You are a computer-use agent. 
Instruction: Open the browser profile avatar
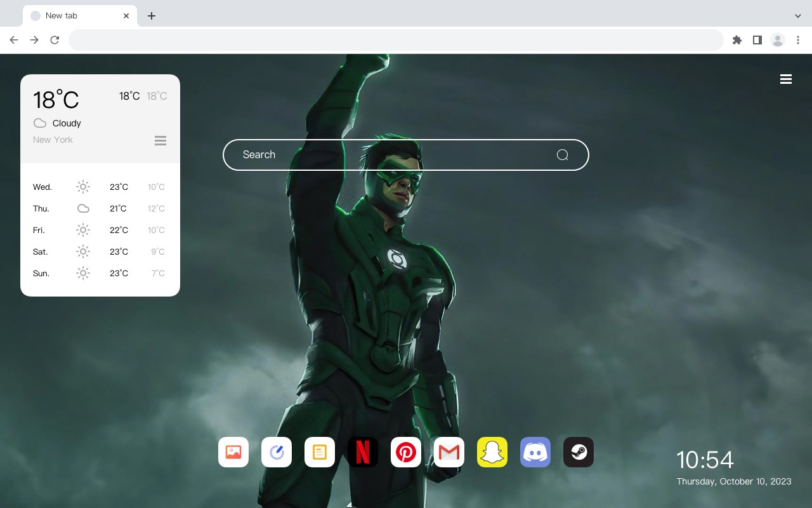point(778,40)
